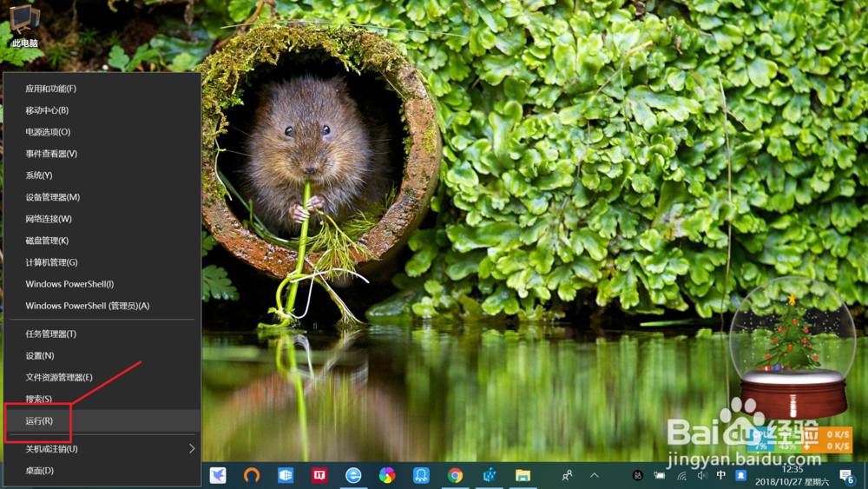
Task: Launch Windows PowerShell(I)
Action: [x=102, y=284]
